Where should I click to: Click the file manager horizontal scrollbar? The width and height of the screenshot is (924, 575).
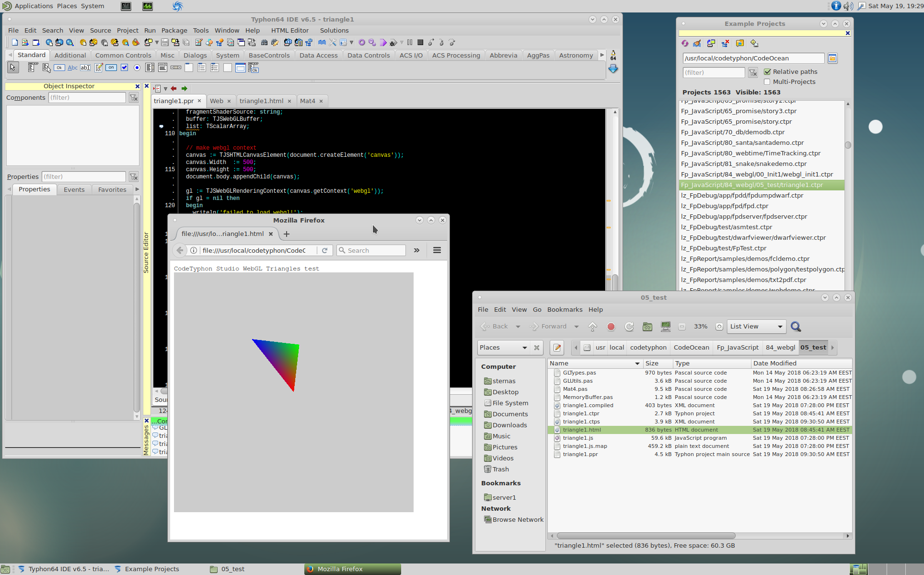tap(646, 536)
